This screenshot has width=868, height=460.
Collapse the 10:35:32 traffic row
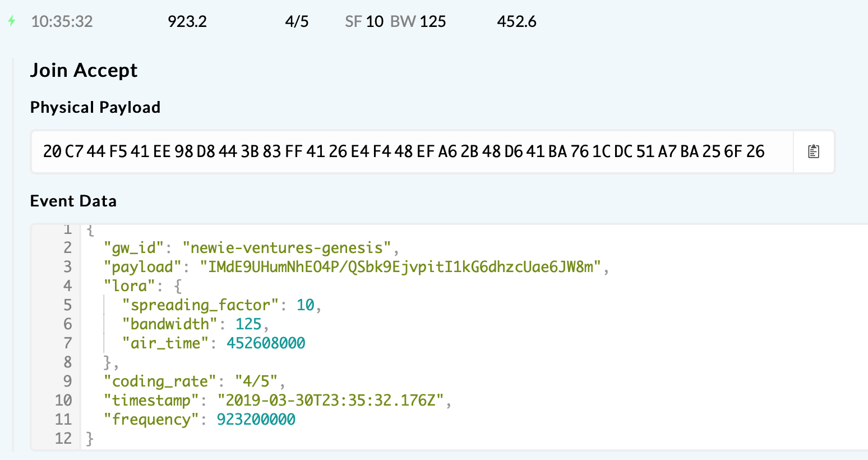click(434, 21)
